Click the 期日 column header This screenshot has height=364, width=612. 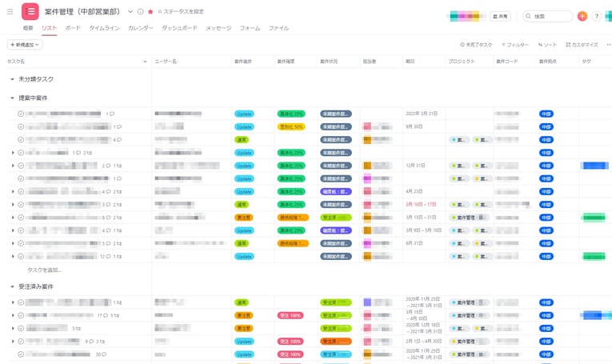[410, 62]
